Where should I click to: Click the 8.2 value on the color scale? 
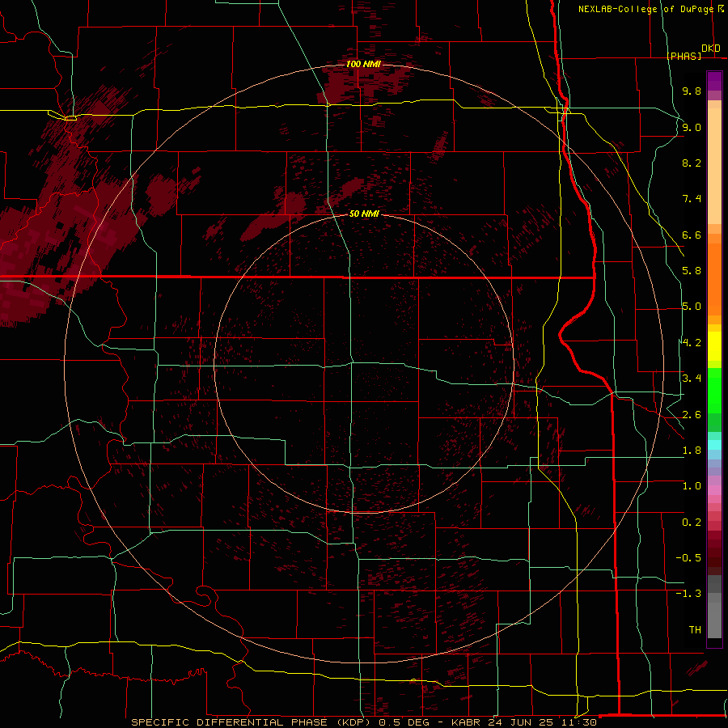[x=692, y=163]
